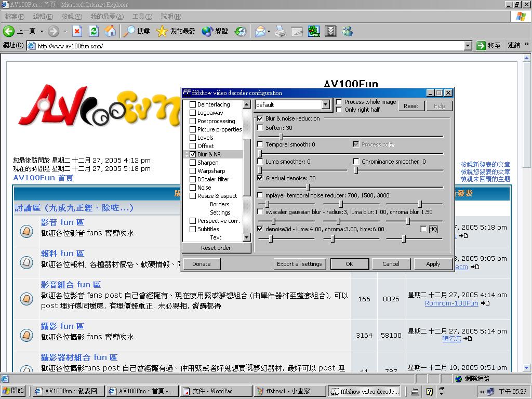The width and height of the screenshot is (532, 399).
Task: Click the Refresh page icon
Action: [94, 31]
